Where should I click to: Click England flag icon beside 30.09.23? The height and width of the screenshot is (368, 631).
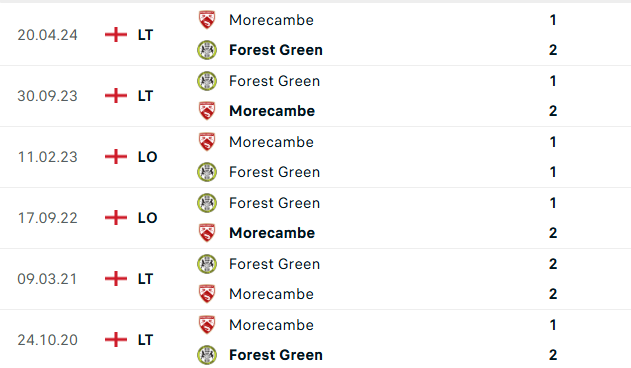(116, 96)
